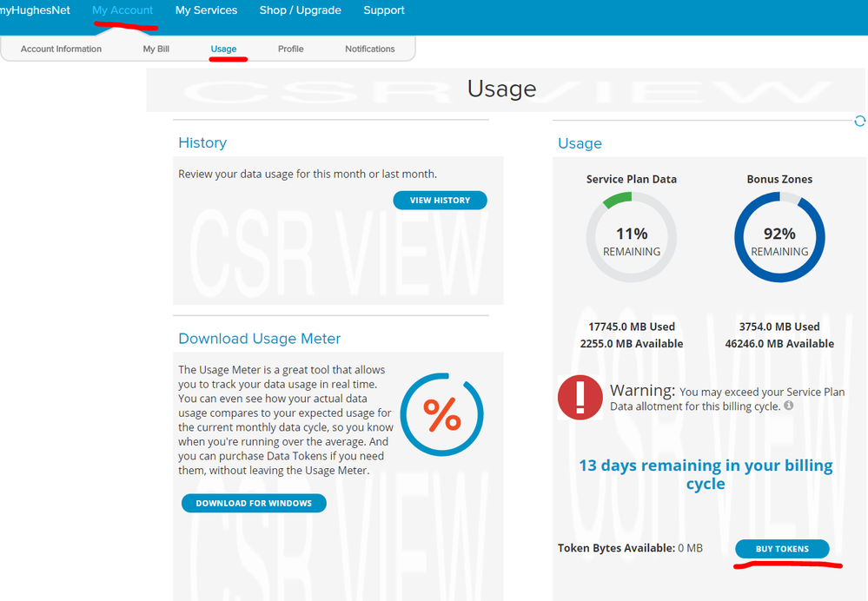Open the Support menu
This screenshot has width=868, height=601.
pos(384,10)
